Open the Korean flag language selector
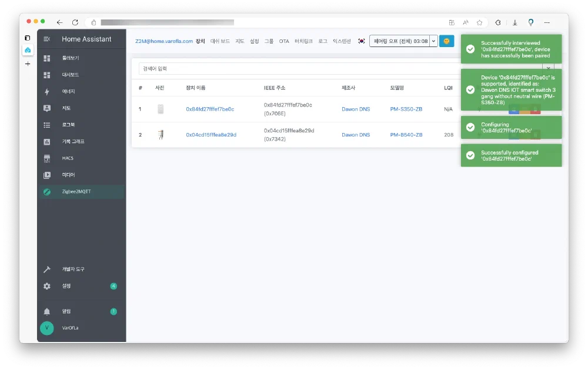The height and width of the screenshot is (369, 588). [x=362, y=41]
